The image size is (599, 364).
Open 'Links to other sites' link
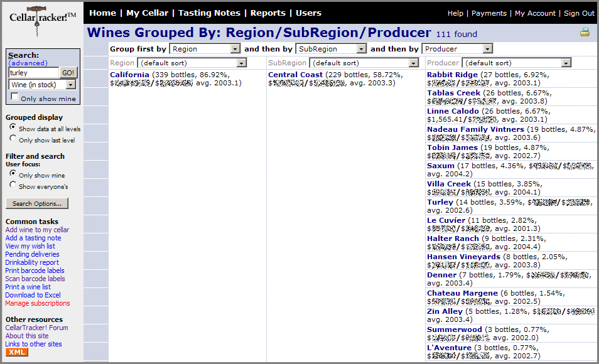34,344
